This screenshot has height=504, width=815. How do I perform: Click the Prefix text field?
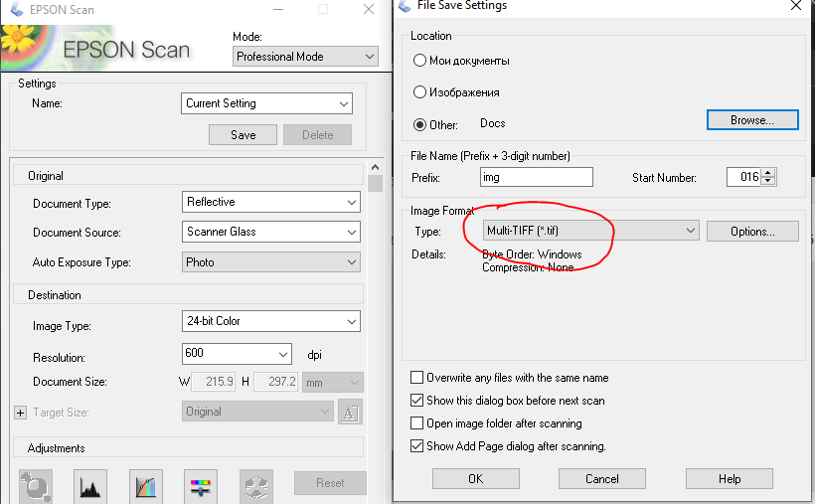(537, 177)
